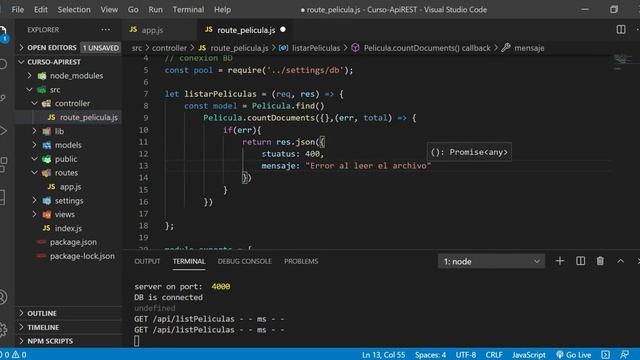
Task: Open the Edit menu
Action: 40,9
